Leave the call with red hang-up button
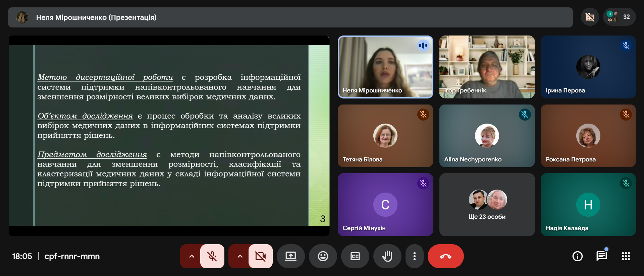Image resolution: width=644 pixels, height=276 pixels. [445, 256]
